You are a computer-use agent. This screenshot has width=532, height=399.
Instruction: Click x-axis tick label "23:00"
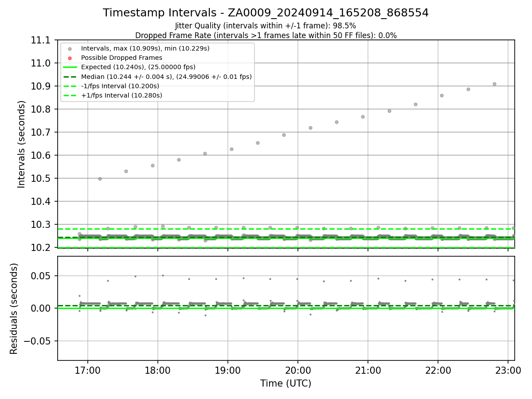coord(508,370)
